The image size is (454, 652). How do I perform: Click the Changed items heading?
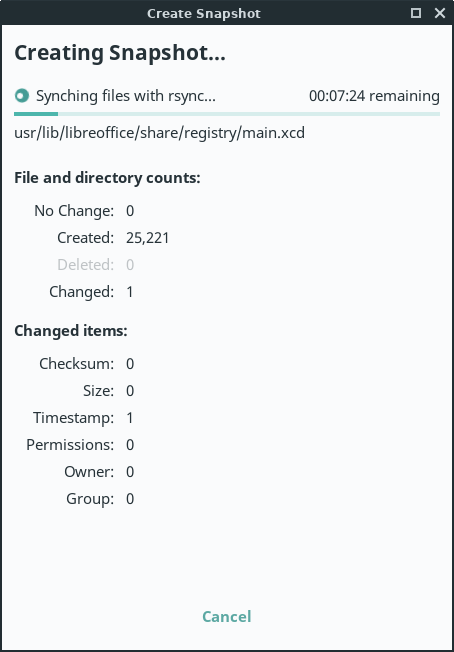click(71, 331)
